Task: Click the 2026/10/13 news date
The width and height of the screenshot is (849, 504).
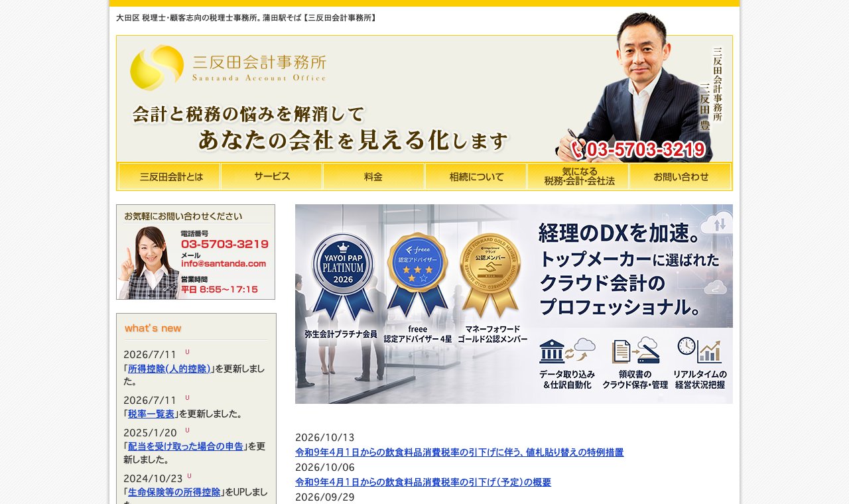Action: (x=325, y=438)
